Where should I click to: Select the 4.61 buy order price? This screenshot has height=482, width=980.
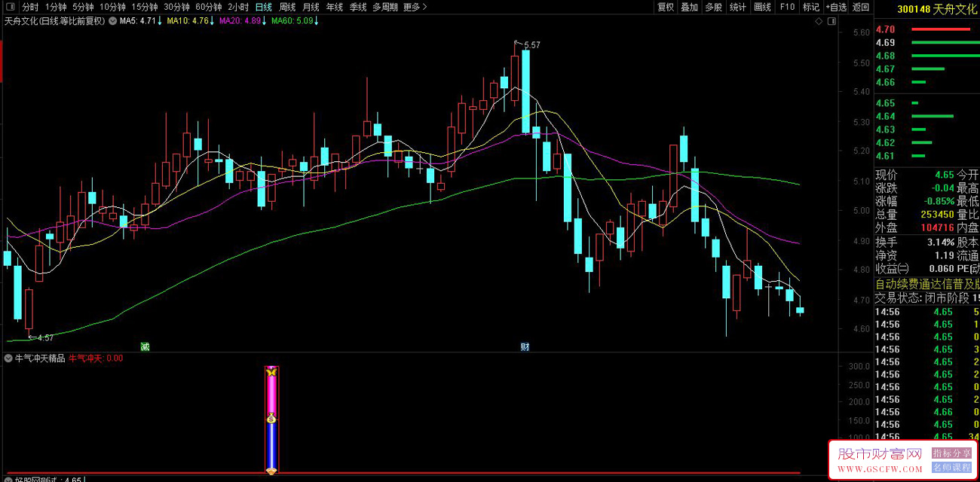point(885,156)
